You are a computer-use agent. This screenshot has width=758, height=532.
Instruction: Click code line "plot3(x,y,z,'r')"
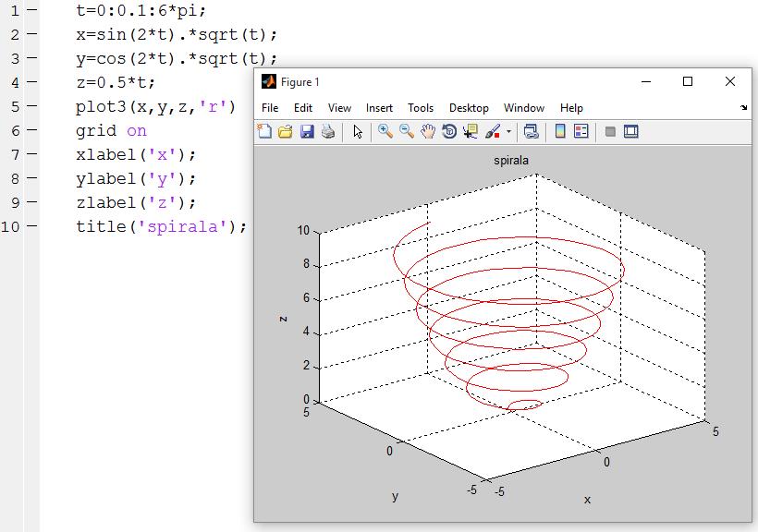point(155,107)
